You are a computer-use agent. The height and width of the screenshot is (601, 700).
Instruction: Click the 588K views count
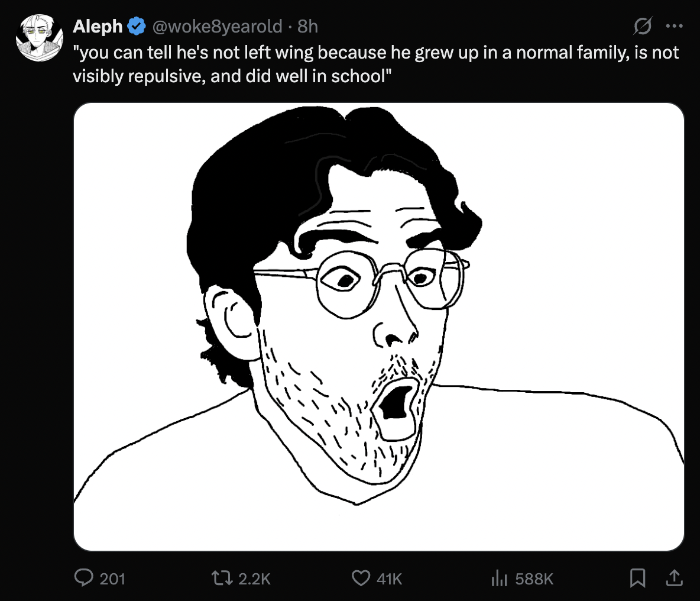[534, 578]
